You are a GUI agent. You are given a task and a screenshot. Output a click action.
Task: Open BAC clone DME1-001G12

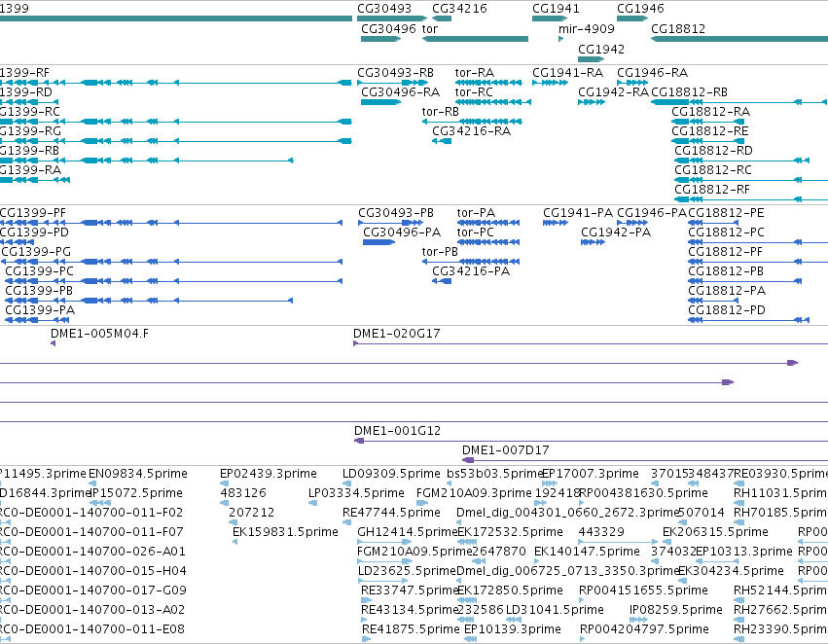pyautogui.click(x=397, y=431)
